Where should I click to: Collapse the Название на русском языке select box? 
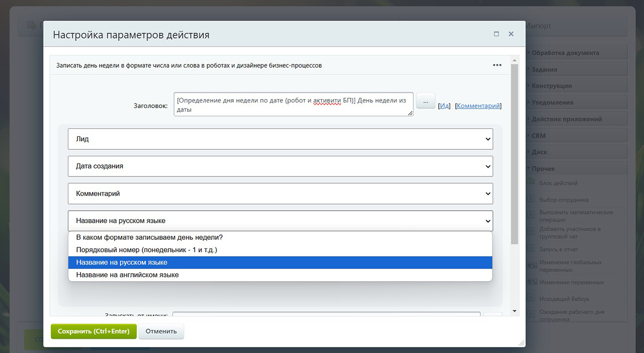tap(280, 221)
